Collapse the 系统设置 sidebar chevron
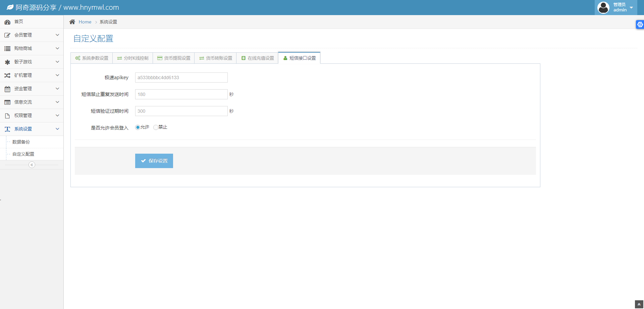The width and height of the screenshot is (644, 309). (57, 129)
